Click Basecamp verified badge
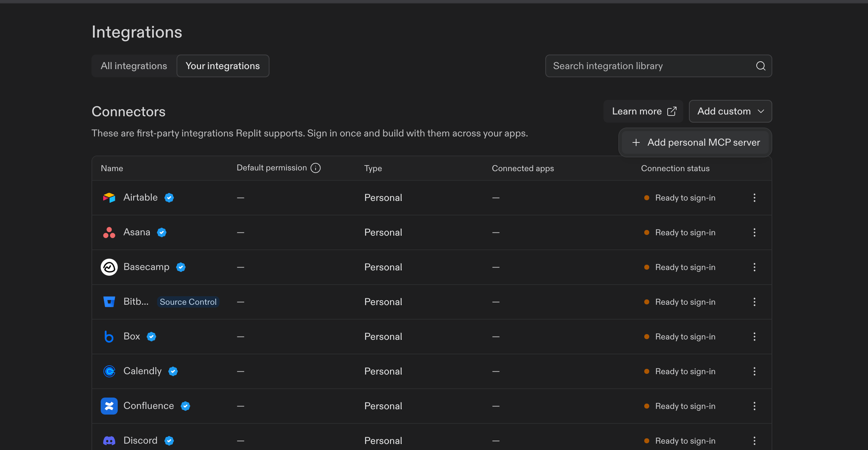The image size is (868, 450). [181, 267]
